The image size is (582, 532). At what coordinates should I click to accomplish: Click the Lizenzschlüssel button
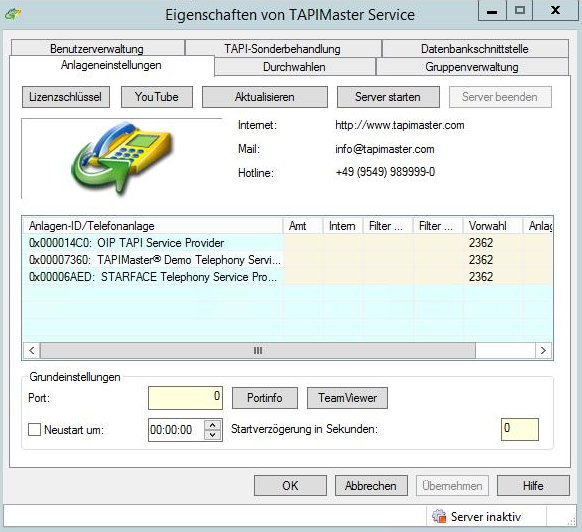point(66,97)
